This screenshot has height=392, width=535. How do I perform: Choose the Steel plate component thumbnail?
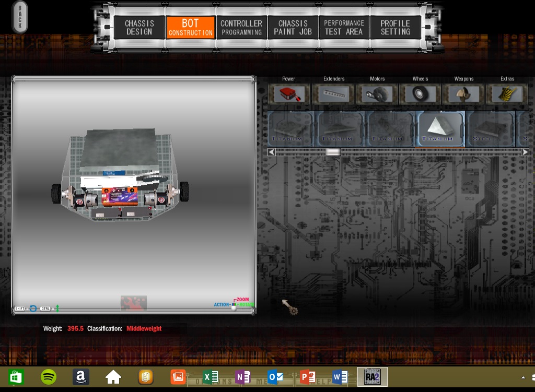tap(490, 129)
